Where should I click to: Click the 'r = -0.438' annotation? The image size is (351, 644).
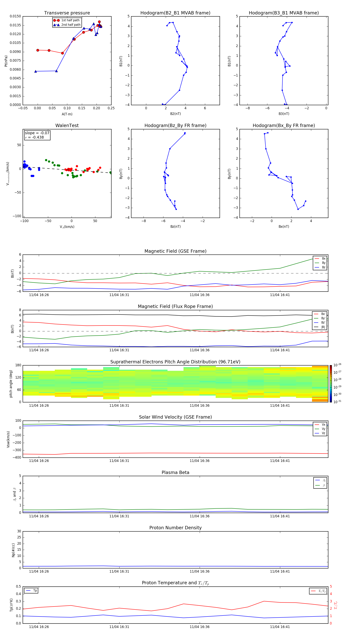(35, 137)
